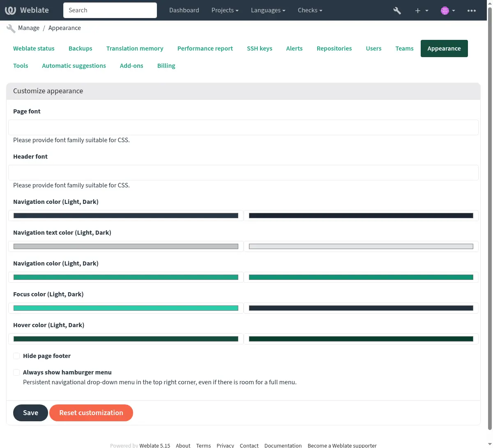This screenshot has height=448, width=493.
Task: Switch to the Alerts tab
Action: click(294, 48)
